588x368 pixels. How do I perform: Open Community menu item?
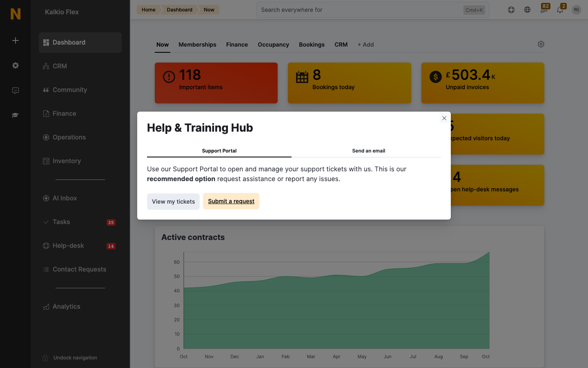(80, 90)
